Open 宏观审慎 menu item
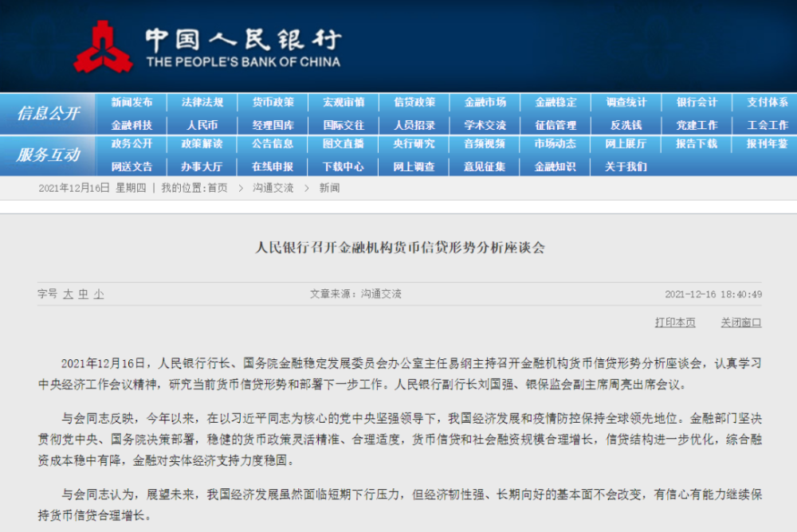The width and height of the screenshot is (797, 532). [x=344, y=102]
